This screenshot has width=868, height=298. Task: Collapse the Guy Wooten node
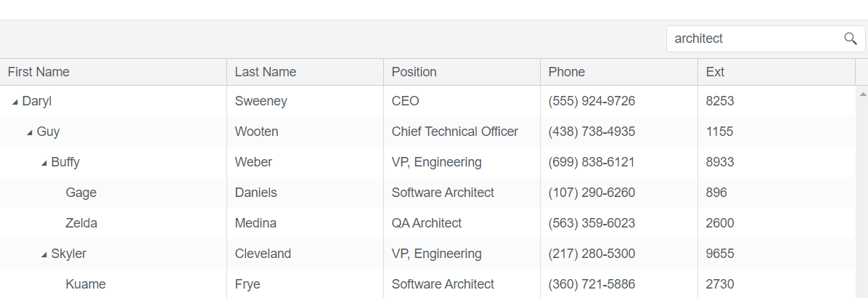coord(30,132)
